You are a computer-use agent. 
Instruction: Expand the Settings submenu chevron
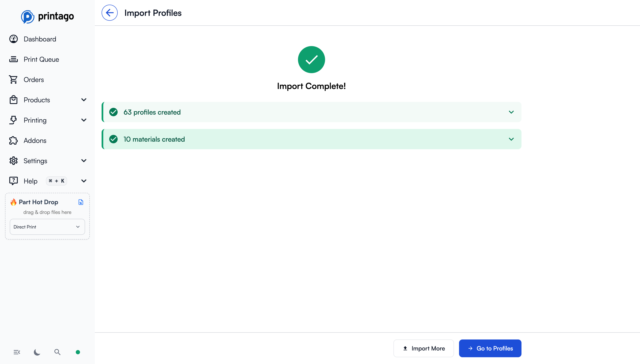[x=84, y=160]
